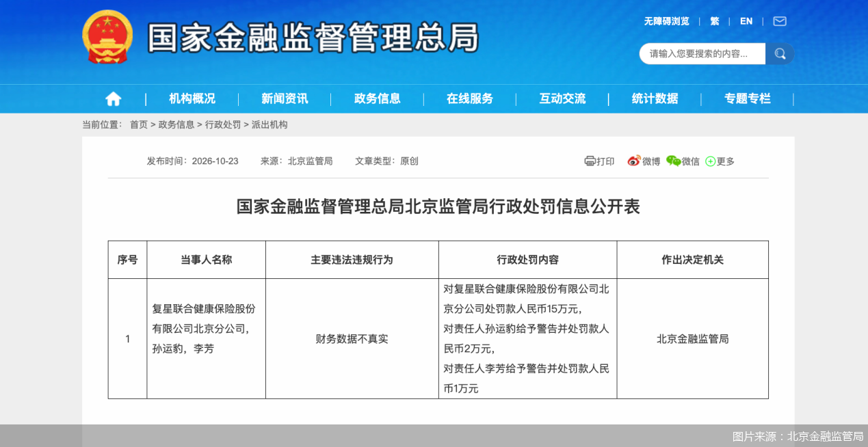
Task: Click the site title 国家金融监督管理总局
Action: (313, 38)
